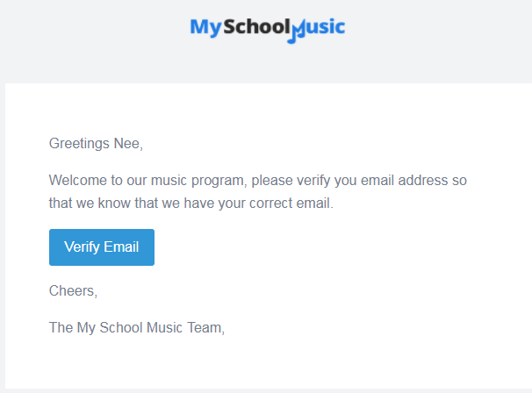Click the words "your correct email."
This screenshot has height=393, width=532.
(x=276, y=204)
